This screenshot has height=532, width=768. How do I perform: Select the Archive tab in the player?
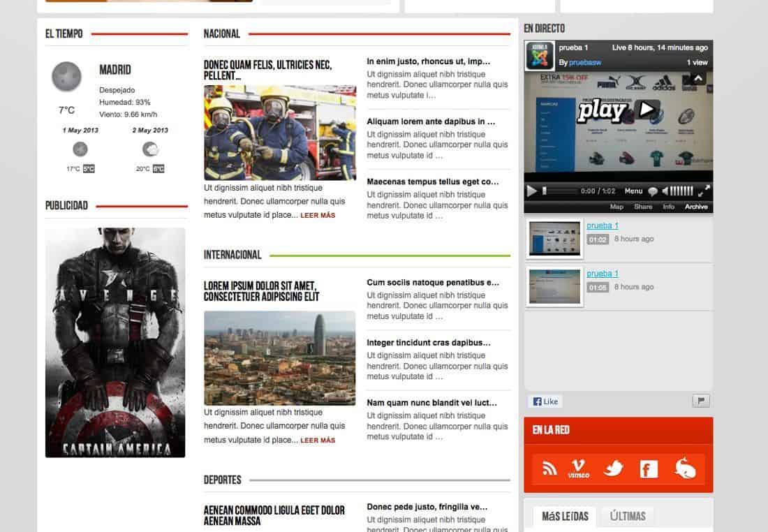coord(696,207)
